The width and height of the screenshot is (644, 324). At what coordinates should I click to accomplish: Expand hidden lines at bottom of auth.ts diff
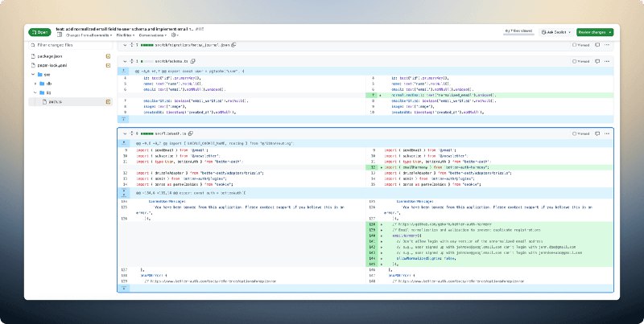(122, 287)
